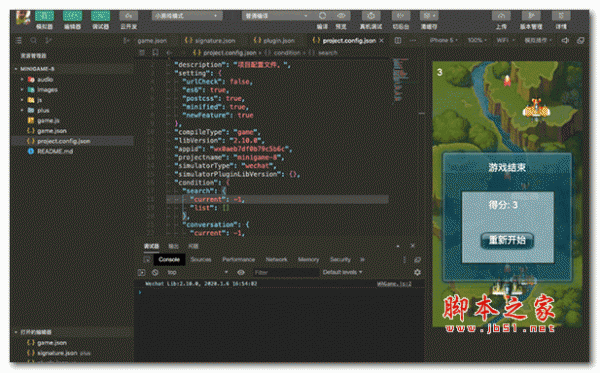Image resolution: width=600 pixels, height=373 pixels.
Task: Open cloud development (云开发)
Action: 129,16
